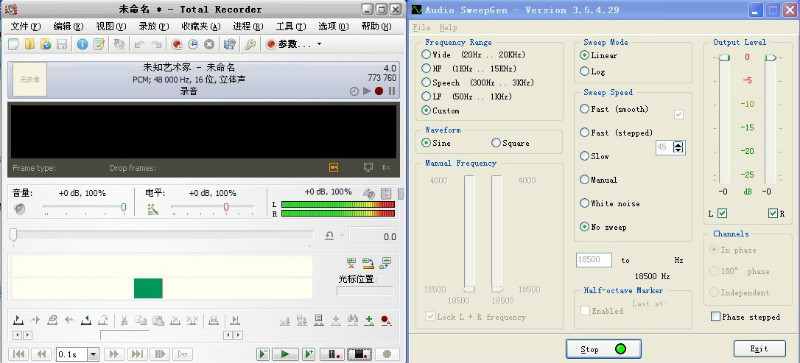Viewport: 800px width, 363px height.
Task: Toggle the R channel output checkbox
Action: coord(772,213)
